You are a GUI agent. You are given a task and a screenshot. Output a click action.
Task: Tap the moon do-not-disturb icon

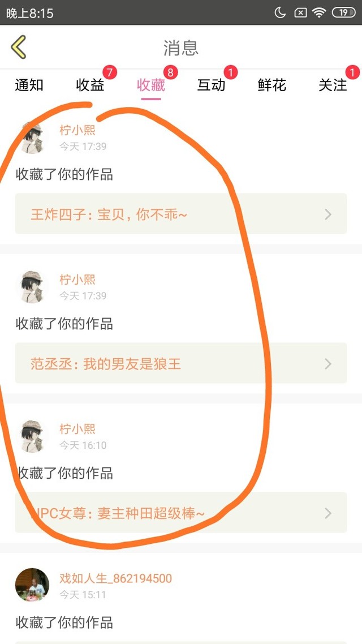(x=280, y=12)
